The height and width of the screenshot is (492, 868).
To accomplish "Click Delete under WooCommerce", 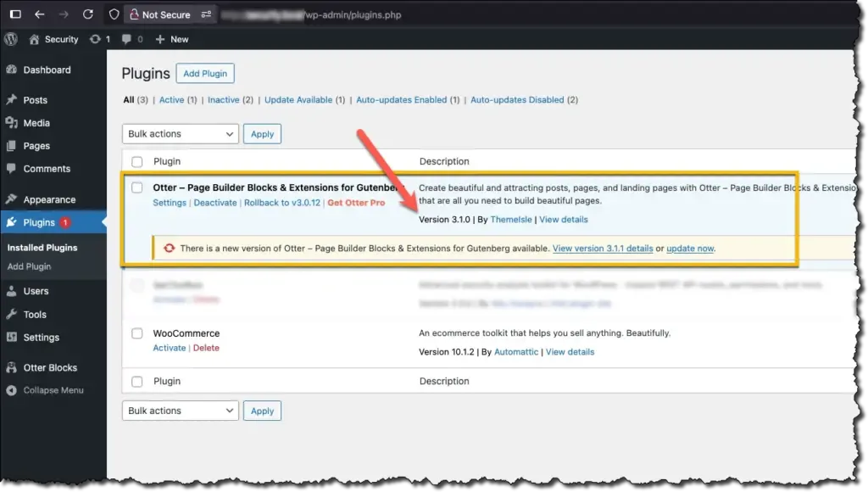I will click(x=206, y=348).
